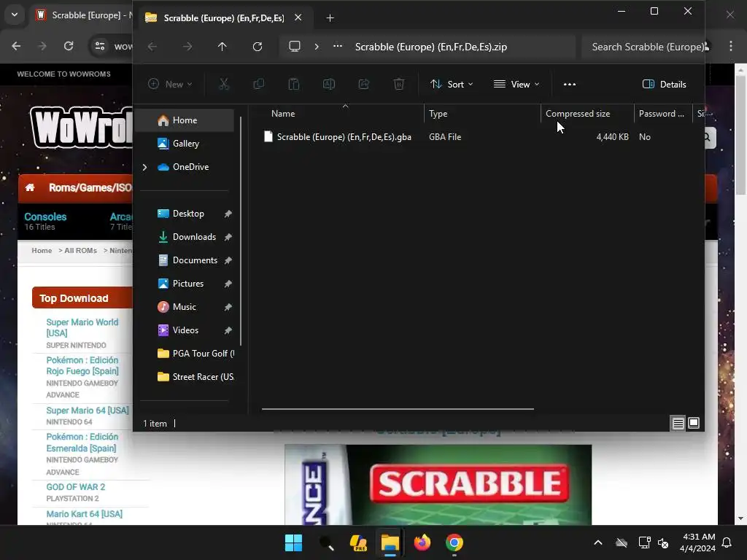
Task: Open the Sort dropdown menu
Action: coord(451,85)
